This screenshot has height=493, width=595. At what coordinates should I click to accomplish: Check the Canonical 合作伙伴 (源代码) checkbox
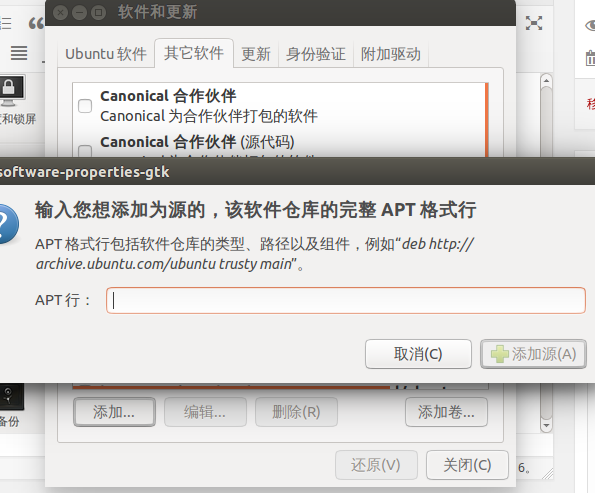85,151
